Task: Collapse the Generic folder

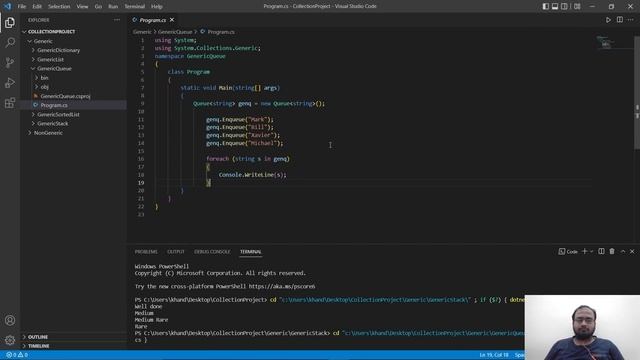Action: click(42, 41)
